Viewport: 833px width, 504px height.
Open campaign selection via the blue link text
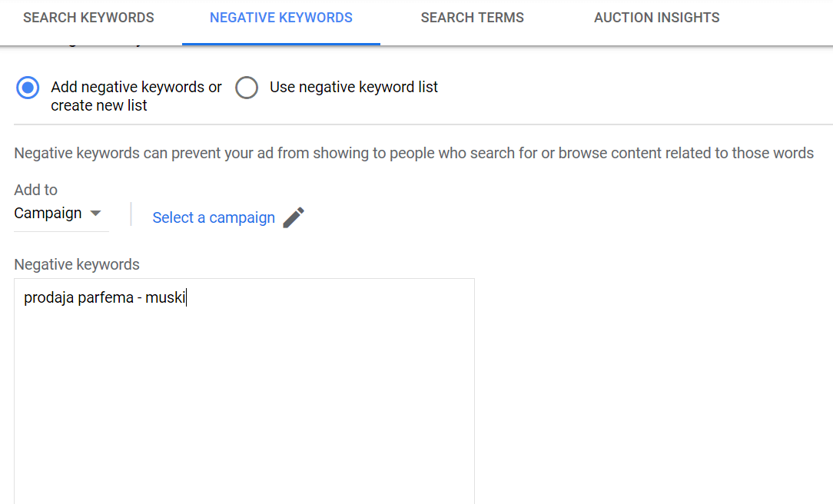click(x=214, y=217)
